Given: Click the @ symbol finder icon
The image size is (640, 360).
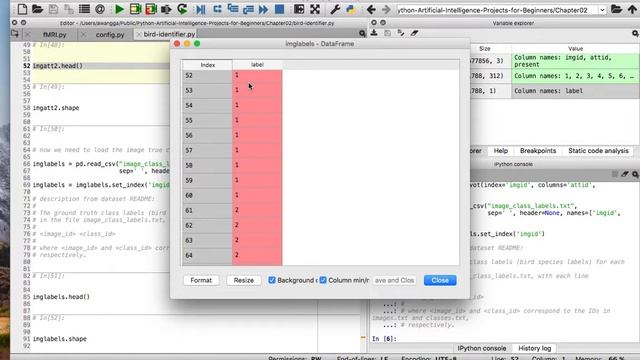Looking at the screenshot, I should 100,9.
